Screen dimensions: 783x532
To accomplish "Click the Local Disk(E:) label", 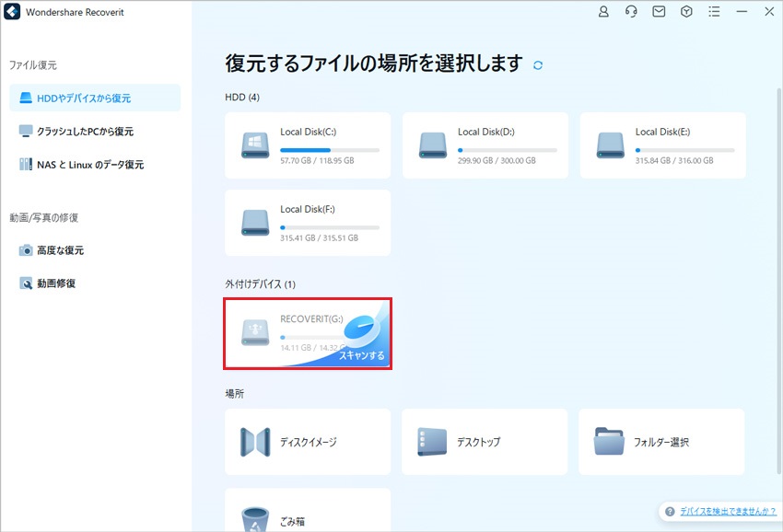I will 662,132.
